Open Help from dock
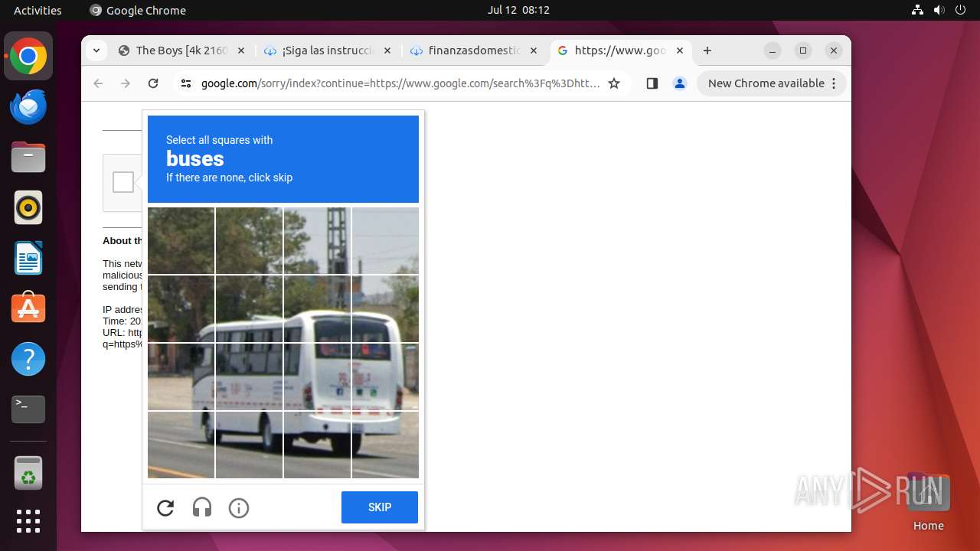This screenshot has width=980, height=551. point(28,359)
